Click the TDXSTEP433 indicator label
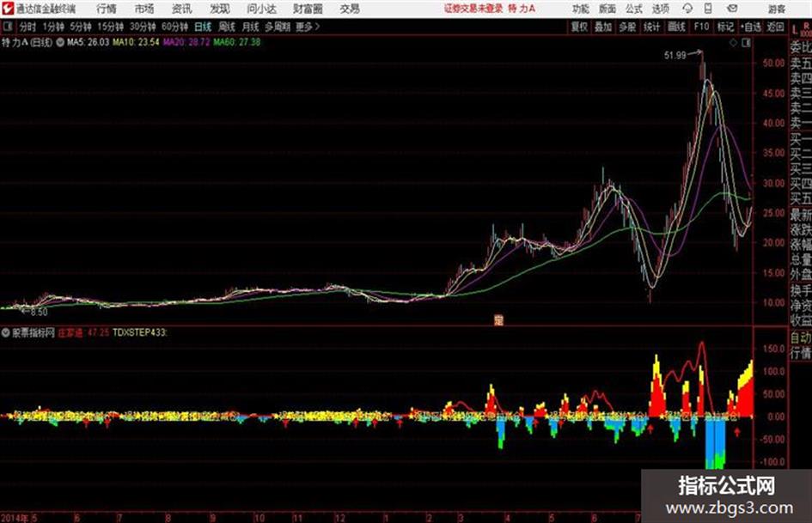Viewport: 812px width, 523px height. click(x=140, y=332)
